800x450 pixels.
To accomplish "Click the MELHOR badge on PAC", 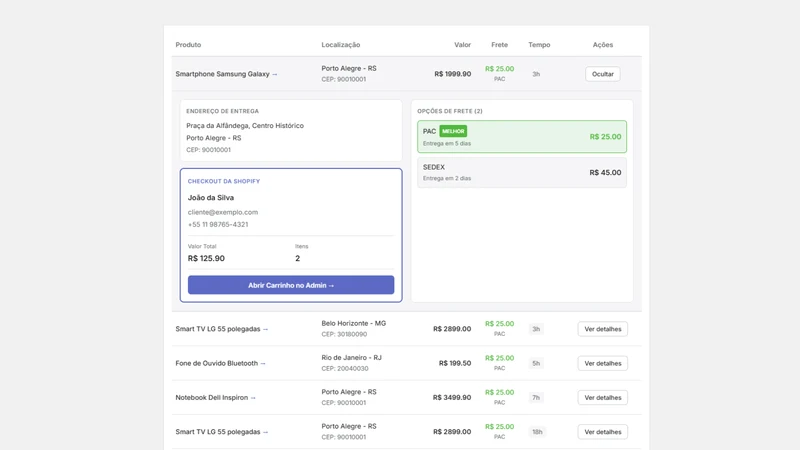I will (453, 131).
